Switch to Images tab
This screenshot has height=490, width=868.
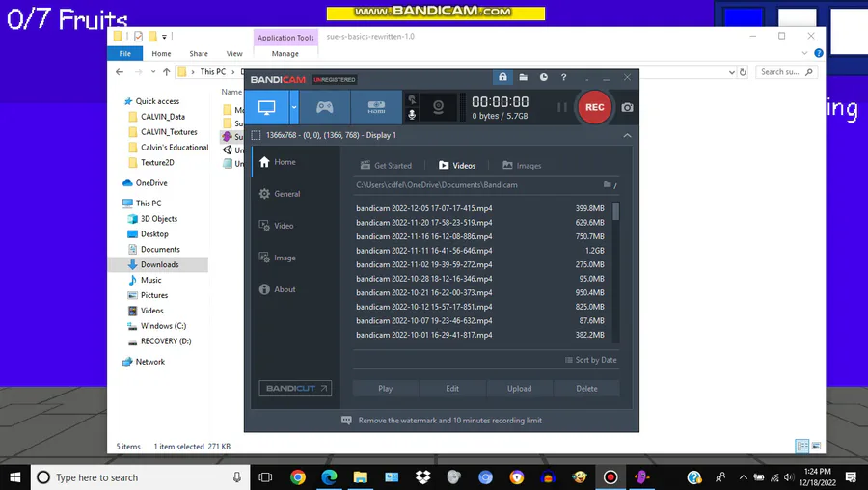coord(522,166)
